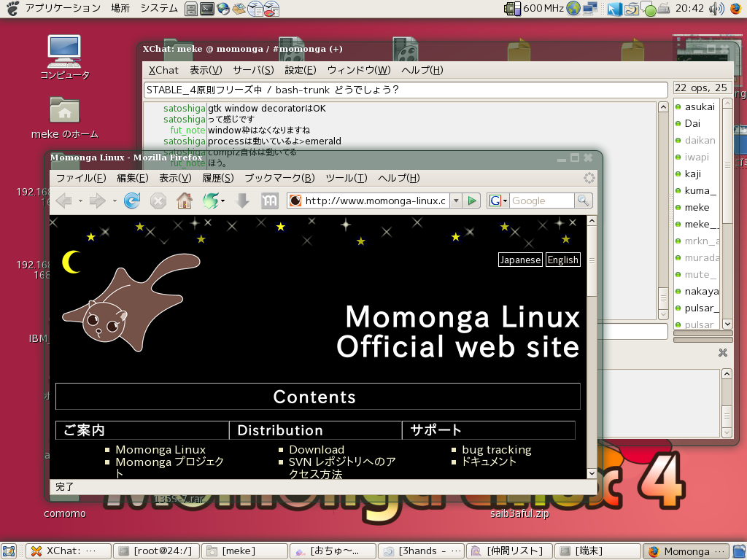Viewport: 747px width, 560px height.
Task: Switch to [root@24:/] taskbar window
Action: click(x=156, y=551)
